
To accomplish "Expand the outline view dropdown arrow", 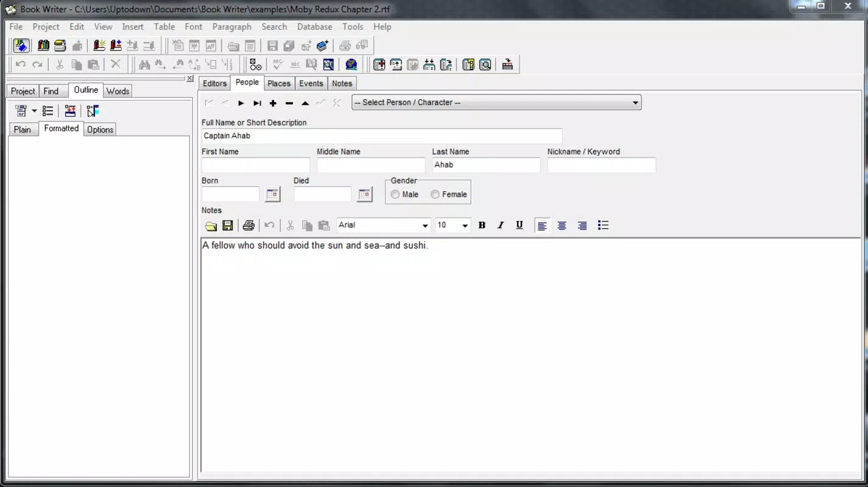I will [34, 111].
